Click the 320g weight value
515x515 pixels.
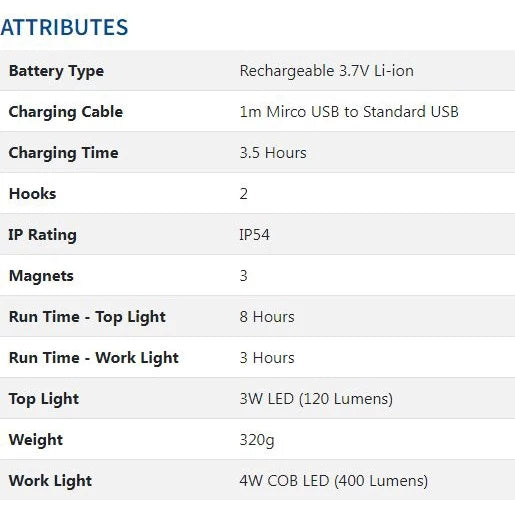[257, 440]
